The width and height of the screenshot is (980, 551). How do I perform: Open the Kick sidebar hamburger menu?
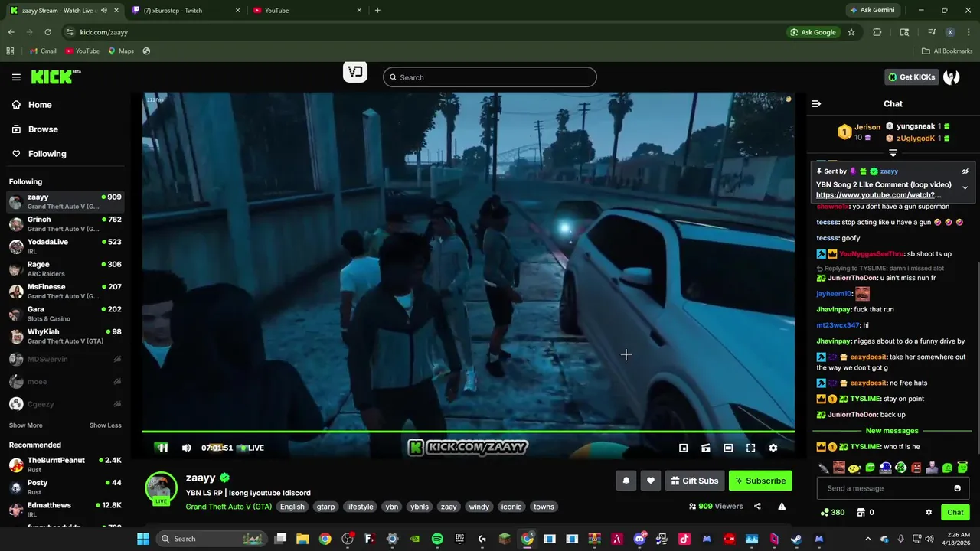(16, 77)
